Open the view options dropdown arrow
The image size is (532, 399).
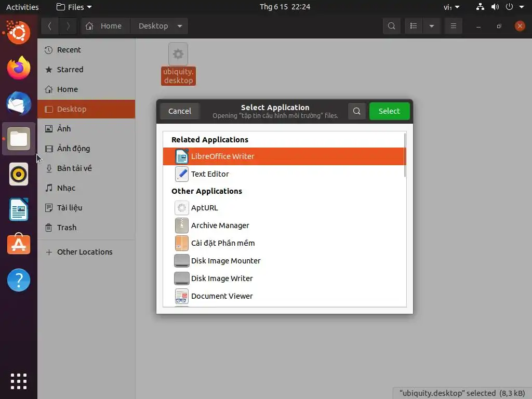point(432,26)
